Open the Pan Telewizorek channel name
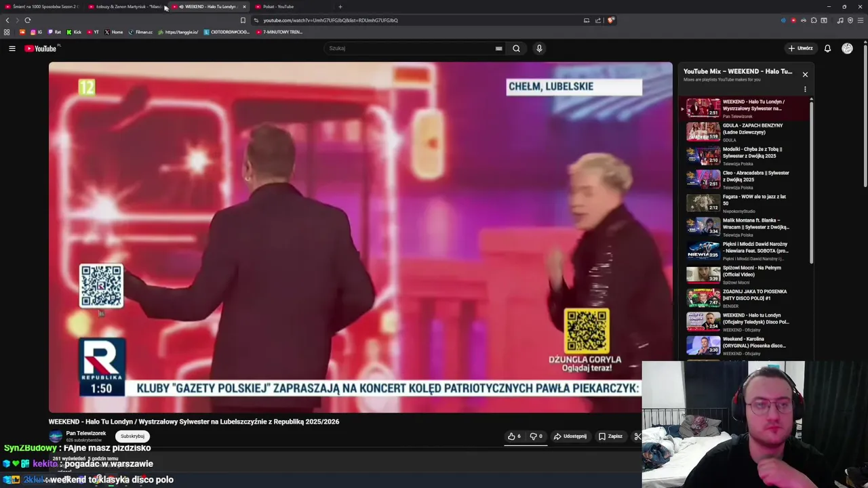The height and width of the screenshot is (488, 868). [x=86, y=433]
